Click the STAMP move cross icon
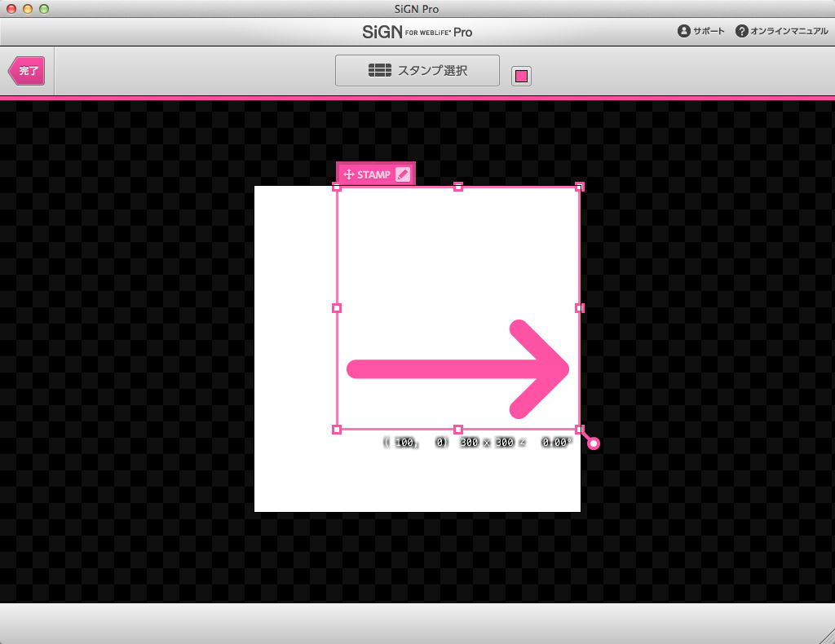 (x=349, y=174)
